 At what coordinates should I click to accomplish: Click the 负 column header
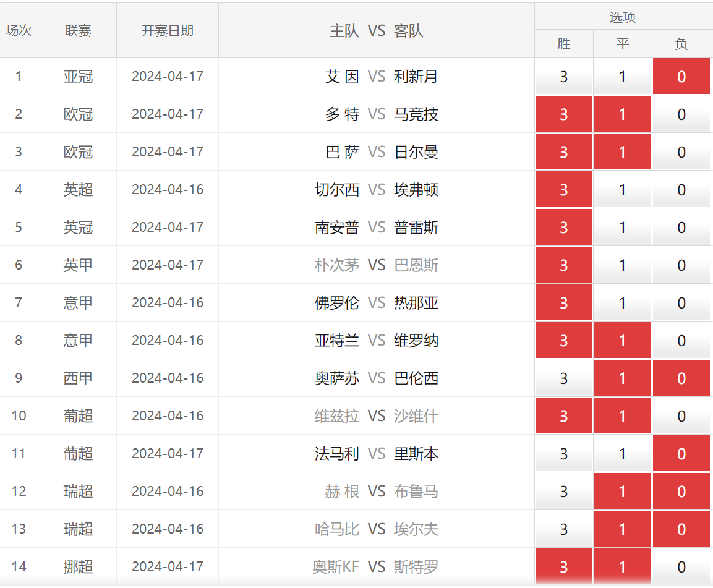click(x=681, y=44)
